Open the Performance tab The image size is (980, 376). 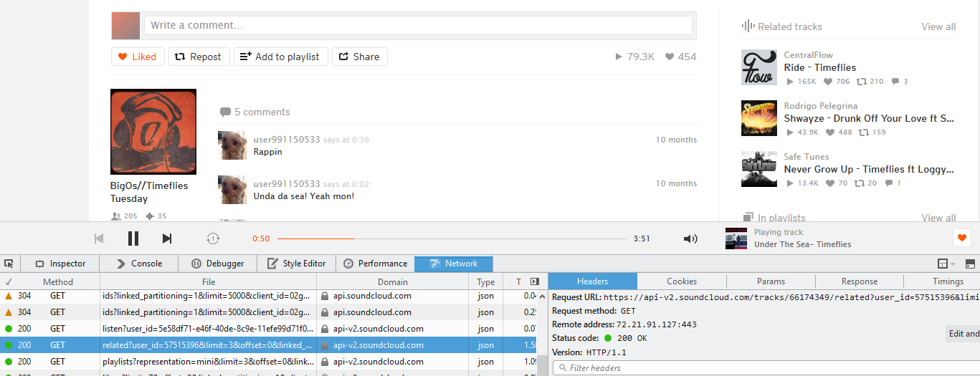375,264
